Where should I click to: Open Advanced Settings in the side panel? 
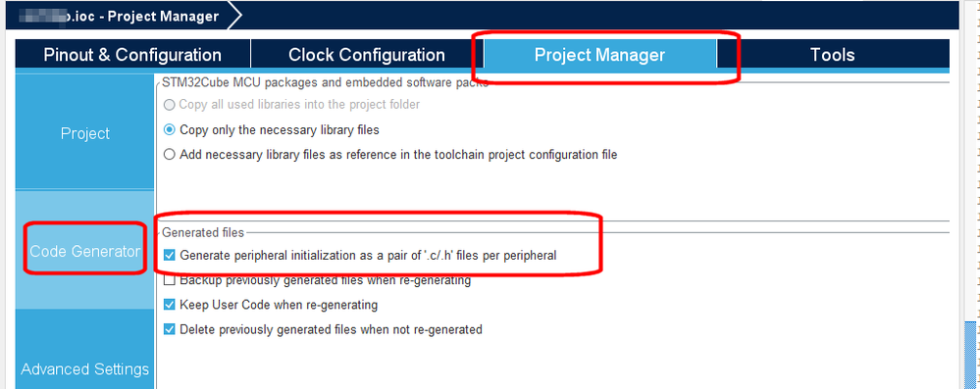click(x=85, y=369)
